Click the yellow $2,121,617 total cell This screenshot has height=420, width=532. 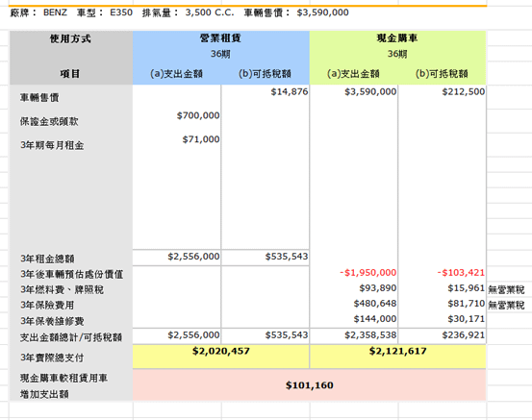click(398, 357)
